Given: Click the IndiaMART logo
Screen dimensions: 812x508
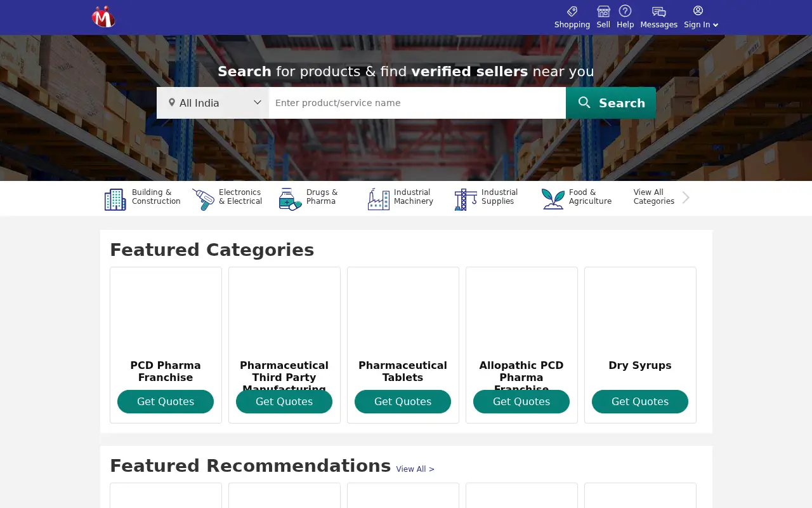Looking at the screenshot, I should 103,17.
